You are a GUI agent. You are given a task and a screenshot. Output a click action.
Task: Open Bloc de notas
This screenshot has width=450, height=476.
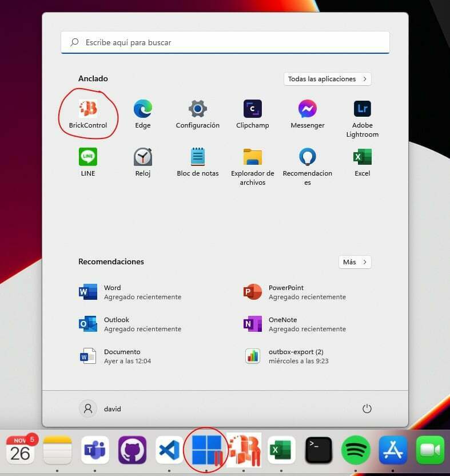coord(197,162)
